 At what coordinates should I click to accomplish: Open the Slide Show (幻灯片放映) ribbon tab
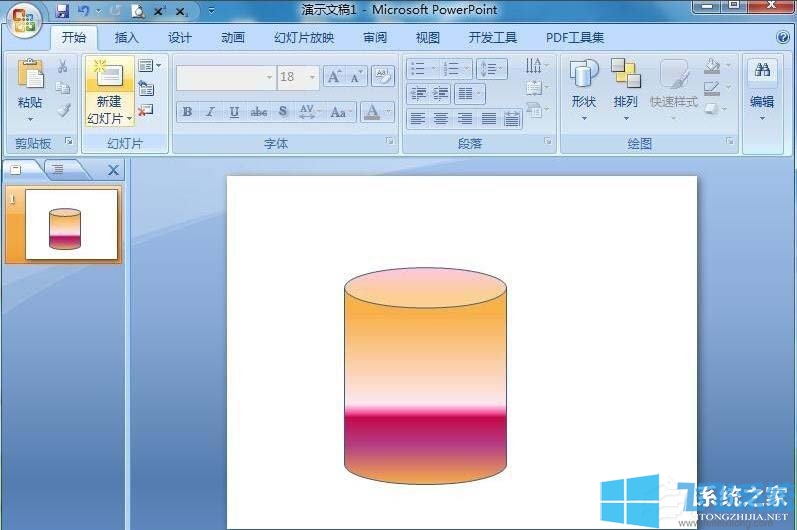point(304,38)
